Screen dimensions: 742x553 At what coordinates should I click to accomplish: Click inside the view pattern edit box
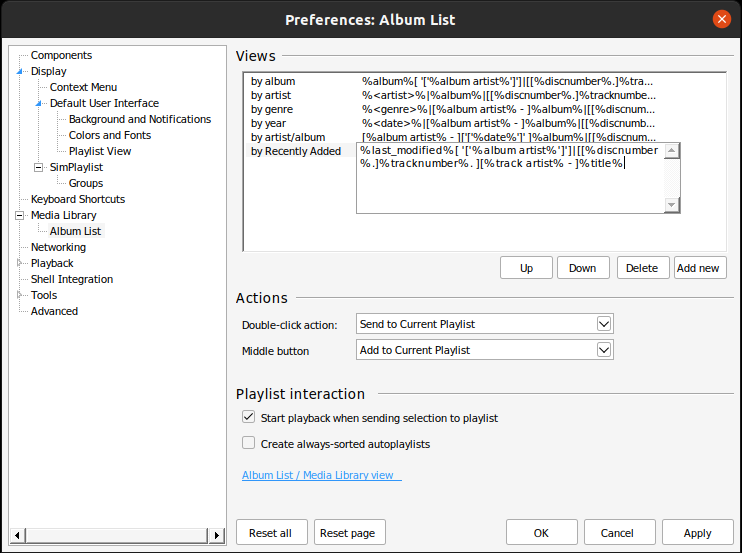(510, 178)
